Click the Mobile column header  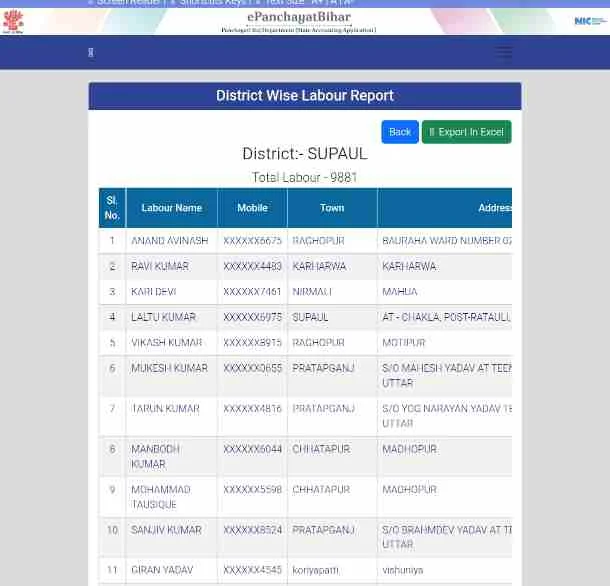[252, 208]
